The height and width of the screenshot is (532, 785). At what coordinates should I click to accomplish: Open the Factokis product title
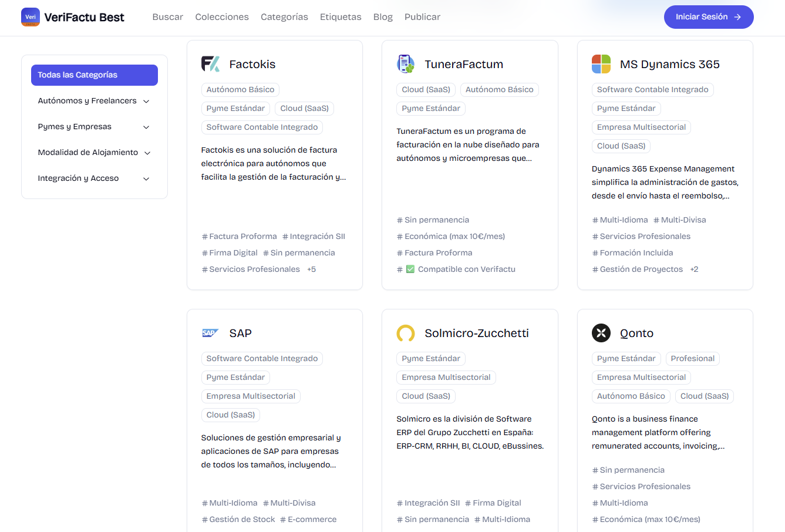tap(252, 64)
